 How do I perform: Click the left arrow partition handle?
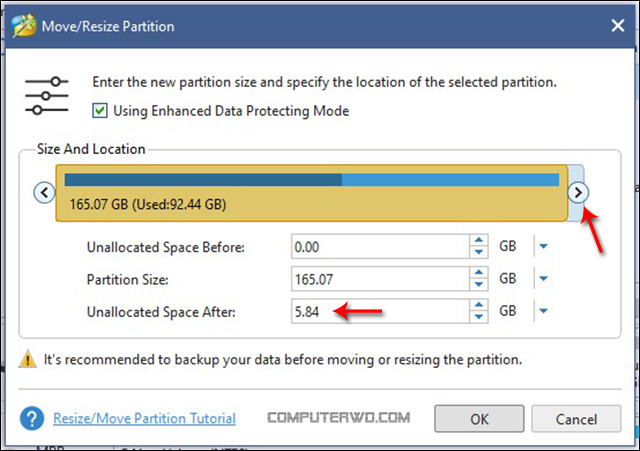tap(44, 192)
